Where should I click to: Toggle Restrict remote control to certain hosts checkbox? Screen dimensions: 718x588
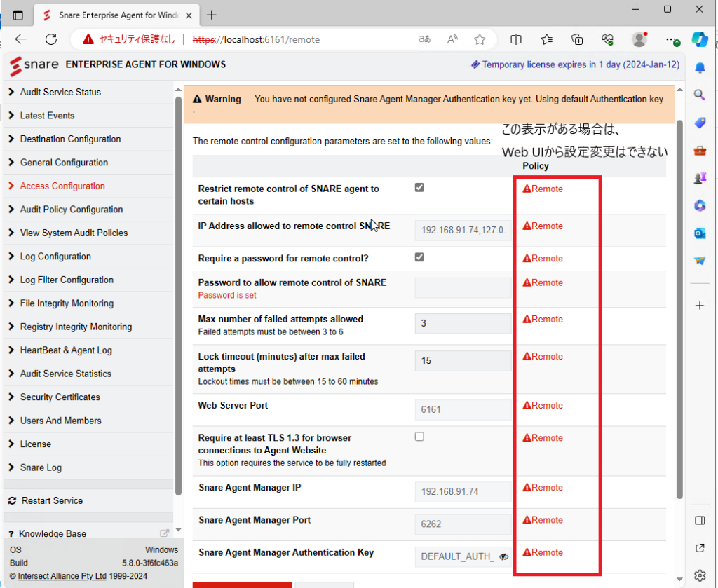pos(419,188)
